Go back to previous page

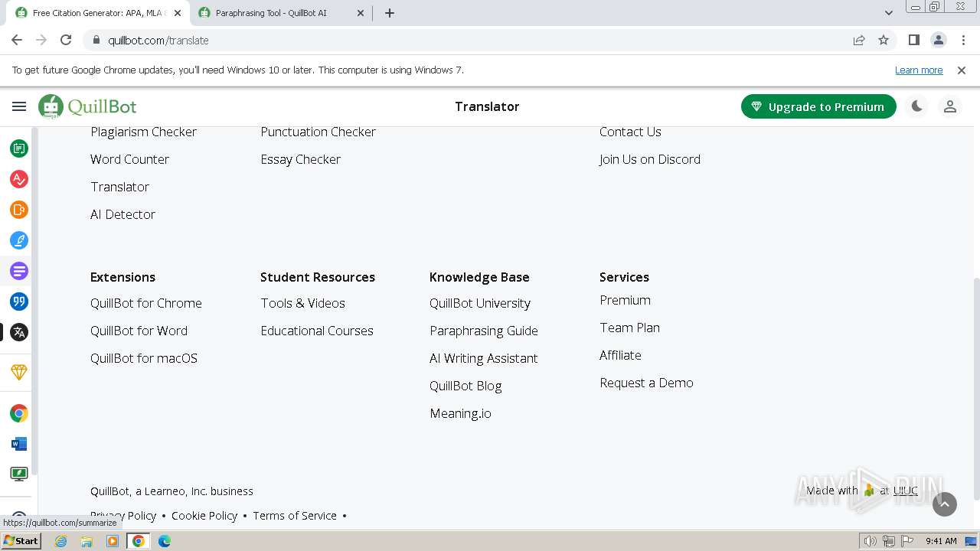17,40
